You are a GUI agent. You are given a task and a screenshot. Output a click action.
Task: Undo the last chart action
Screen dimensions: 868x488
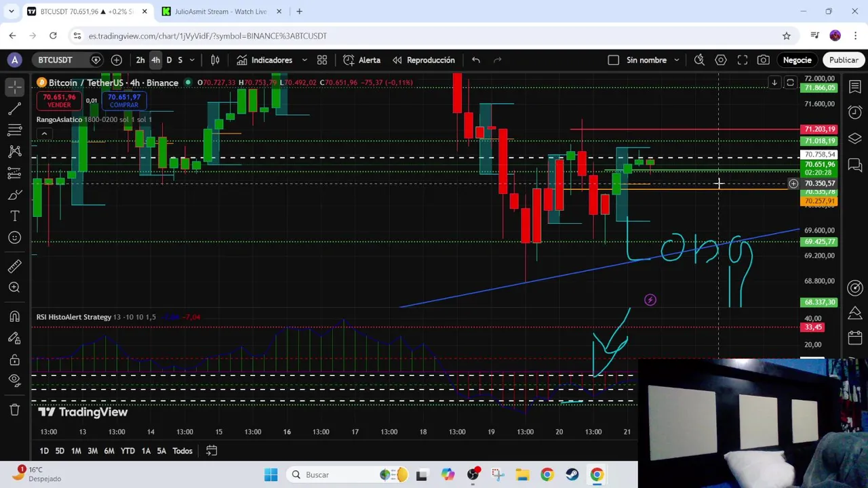click(x=476, y=60)
